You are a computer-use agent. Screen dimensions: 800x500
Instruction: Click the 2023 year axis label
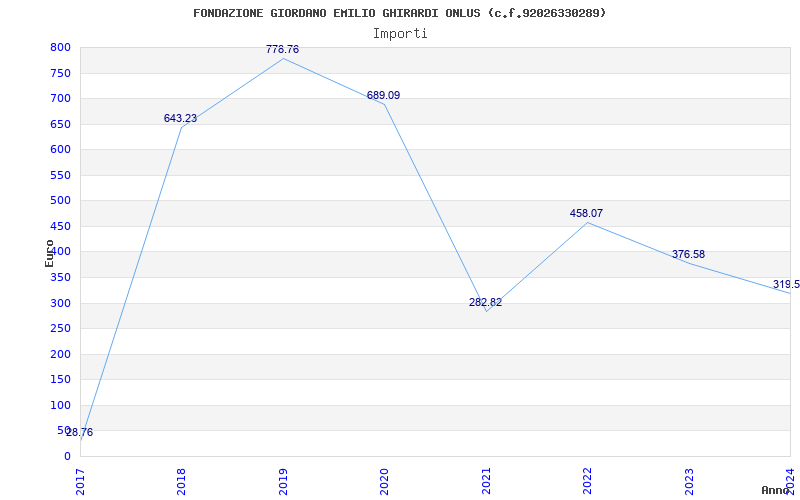pos(689,481)
